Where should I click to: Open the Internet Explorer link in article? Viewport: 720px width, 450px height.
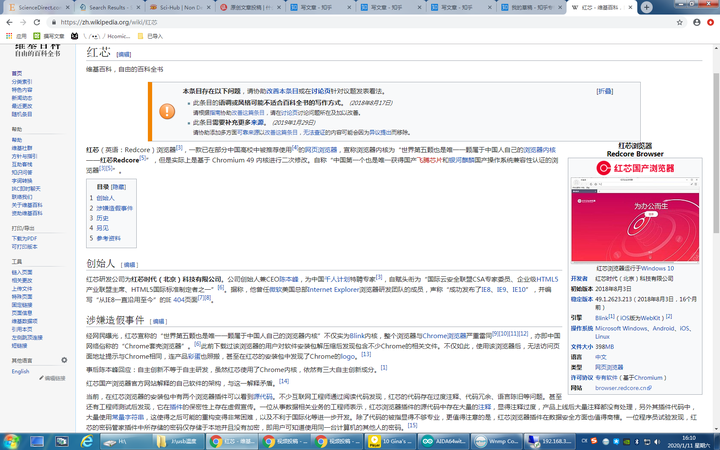(332, 290)
